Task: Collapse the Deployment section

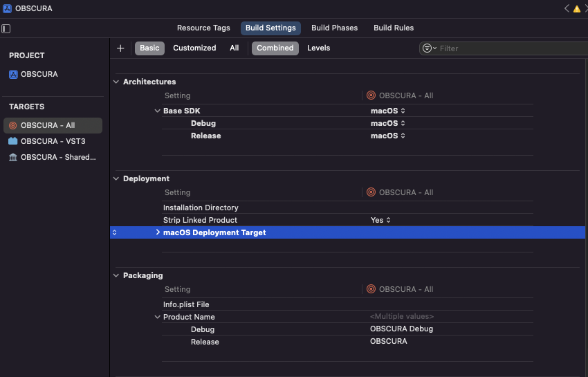Action: tap(116, 178)
